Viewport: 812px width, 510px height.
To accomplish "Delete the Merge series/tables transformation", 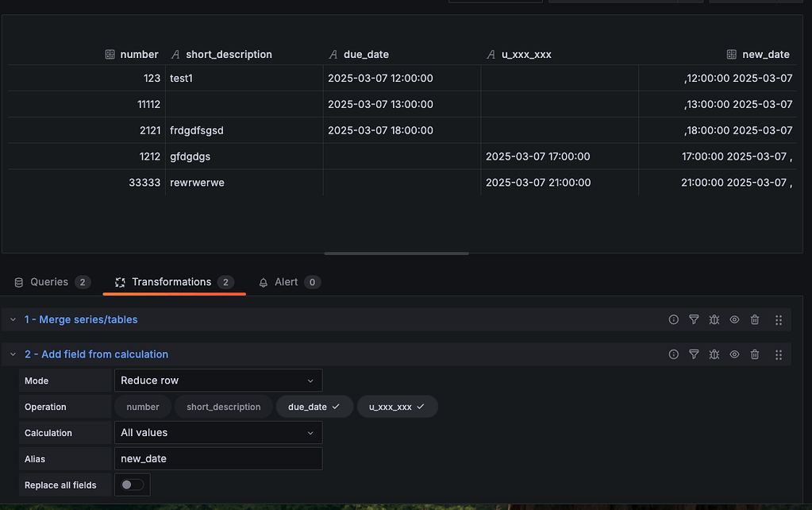I will click(754, 319).
